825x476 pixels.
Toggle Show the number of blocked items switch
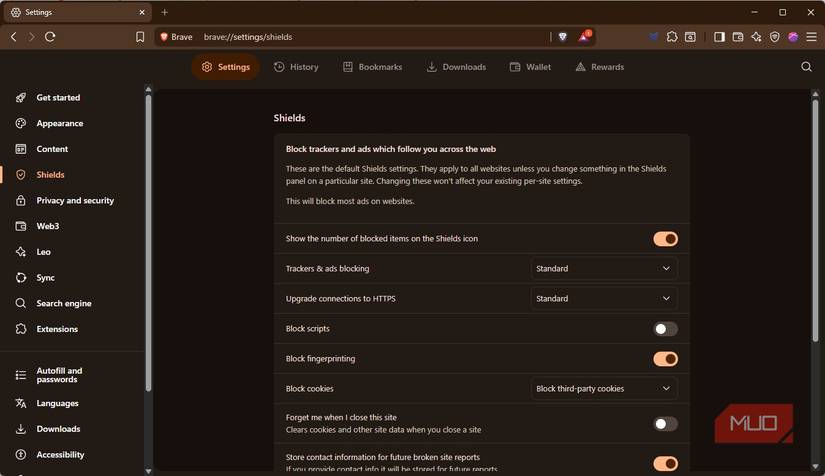tap(665, 239)
